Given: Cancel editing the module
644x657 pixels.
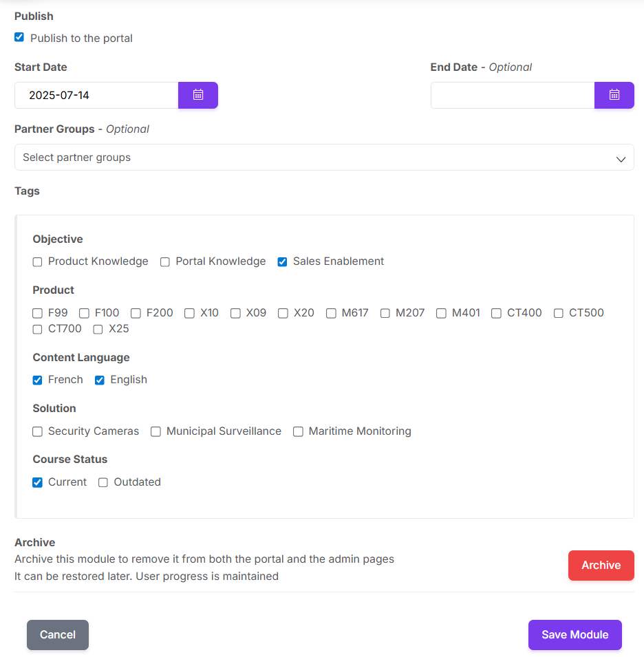Looking at the screenshot, I should 58,635.
